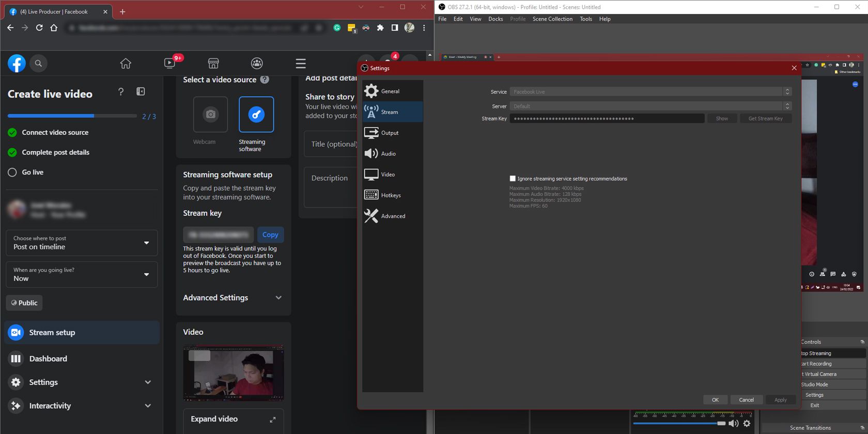Click the Description text field

tap(331, 187)
